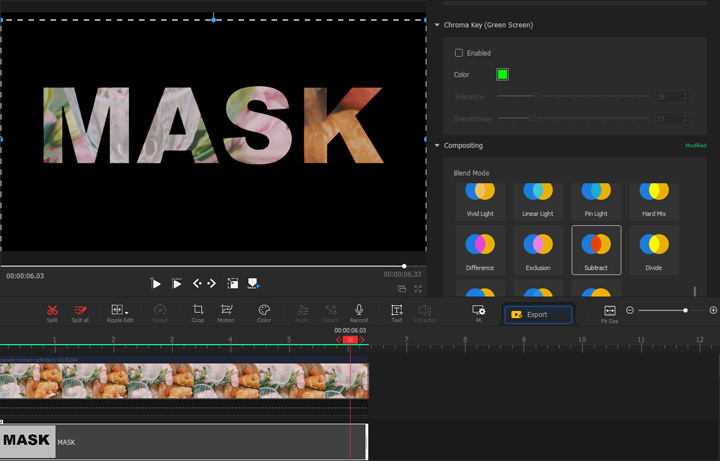Choose the Divide blend mode
The width and height of the screenshot is (720, 461).
click(654, 249)
